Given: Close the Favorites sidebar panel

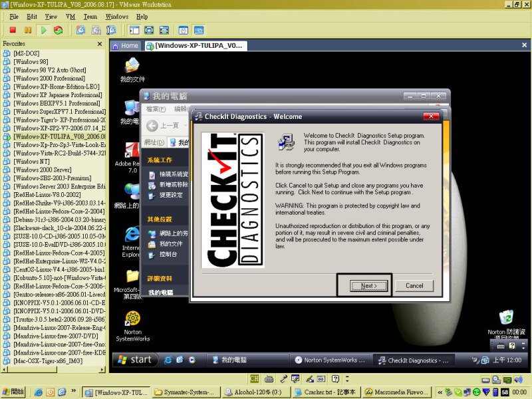Looking at the screenshot, I should [x=99, y=44].
